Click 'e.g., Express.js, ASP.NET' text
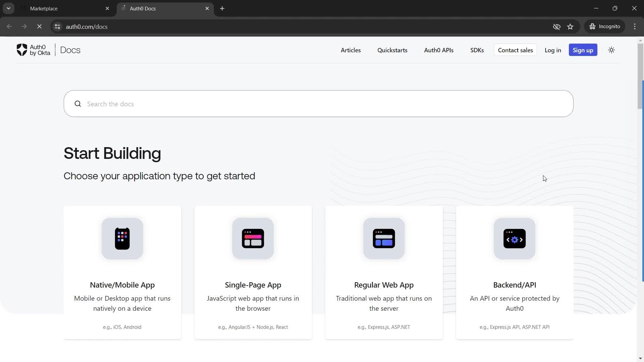 [384, 327]
